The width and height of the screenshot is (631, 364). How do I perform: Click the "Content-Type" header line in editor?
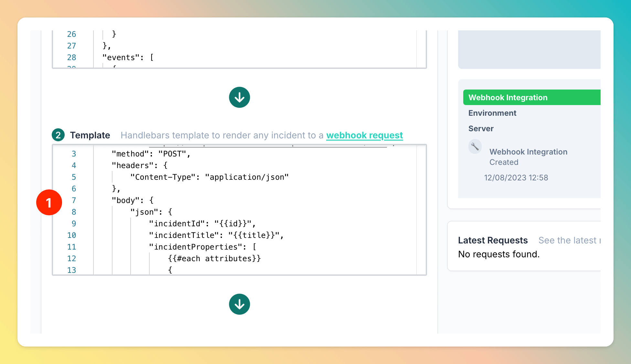click(209, 177)
